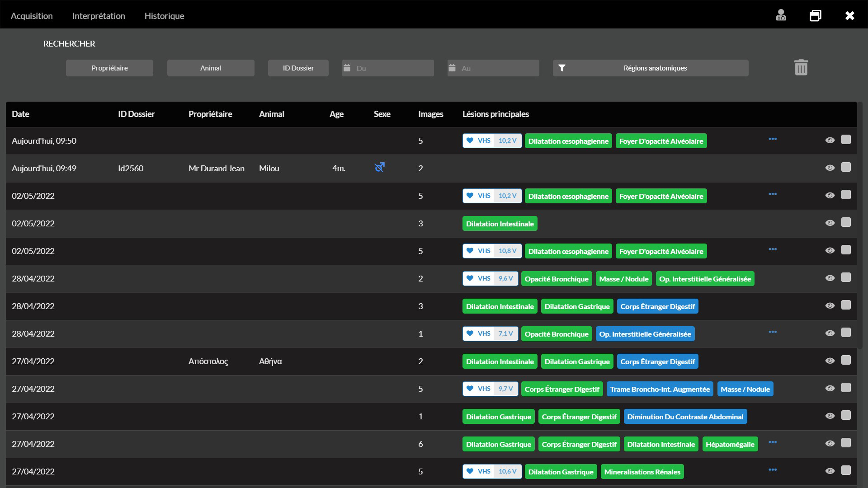
Task: Click the trash delete icon
Action: pyautogui.click(x=801, y=67)
